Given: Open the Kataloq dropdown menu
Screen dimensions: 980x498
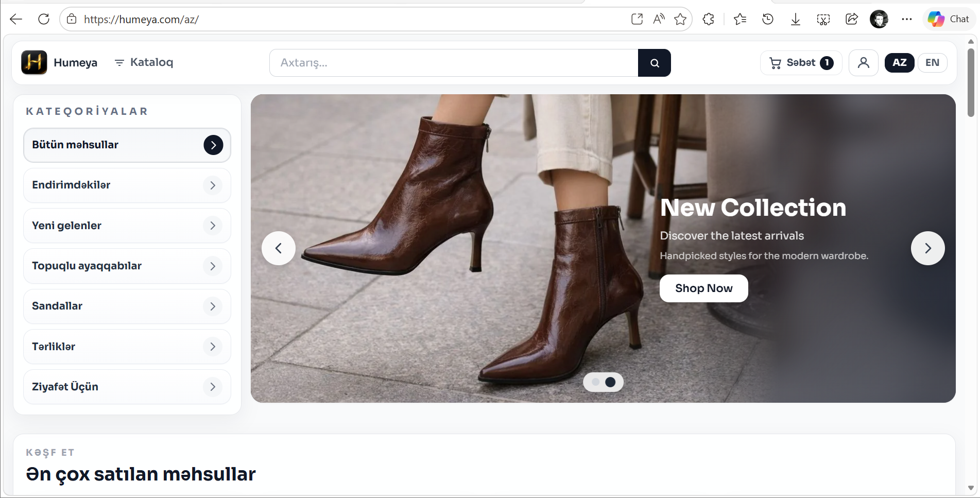Looking at the screenshot, I should pos(144,62).
